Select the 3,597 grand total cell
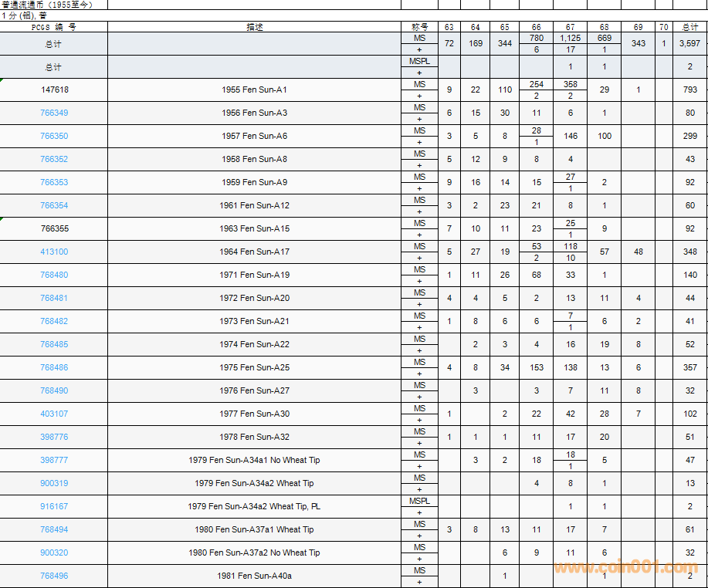 (689, 44)
